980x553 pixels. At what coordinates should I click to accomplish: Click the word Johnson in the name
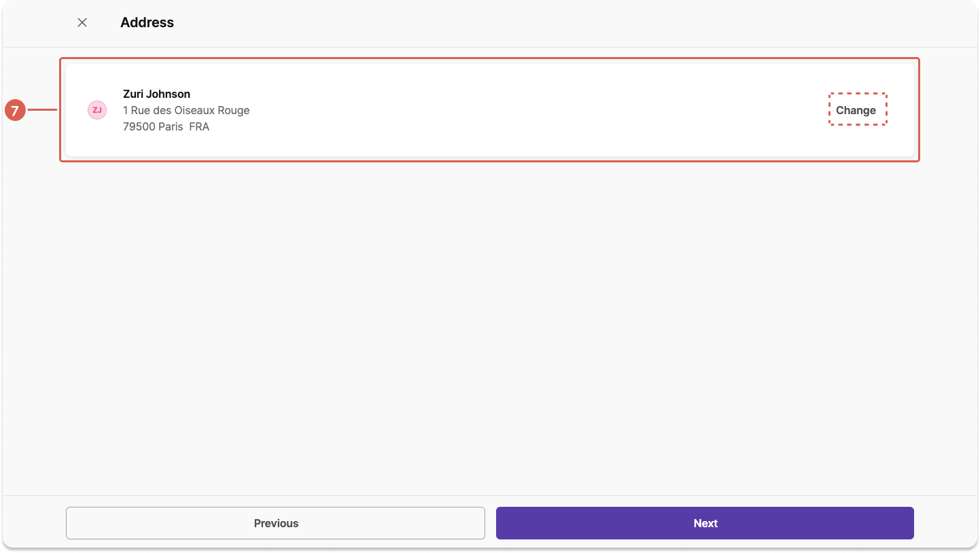point(169,94)
